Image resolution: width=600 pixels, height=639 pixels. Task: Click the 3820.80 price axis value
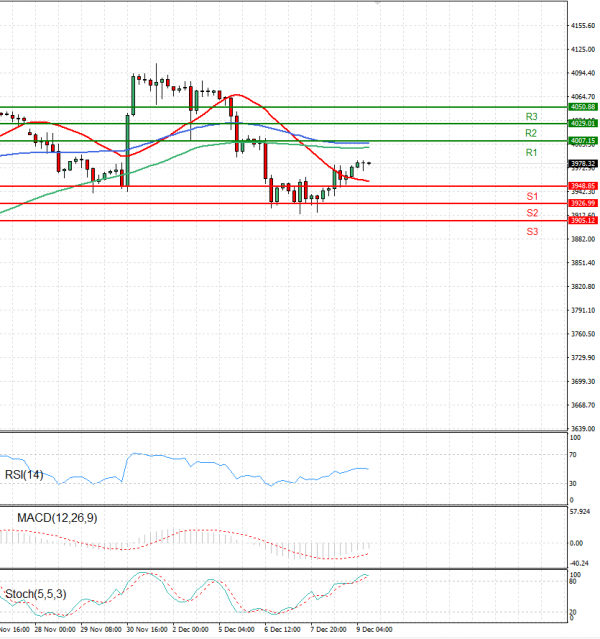tap(583, 286)
